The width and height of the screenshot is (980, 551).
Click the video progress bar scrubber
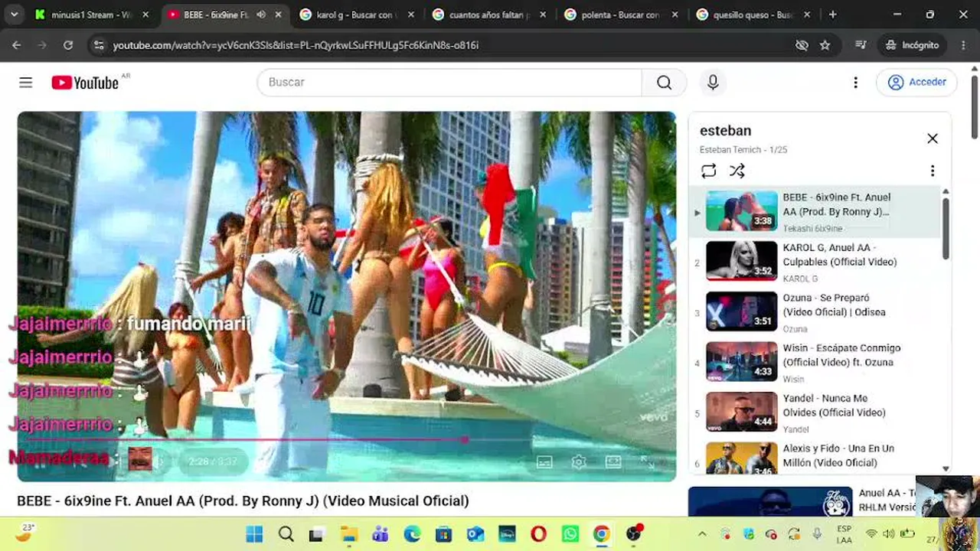coord(465,439)
